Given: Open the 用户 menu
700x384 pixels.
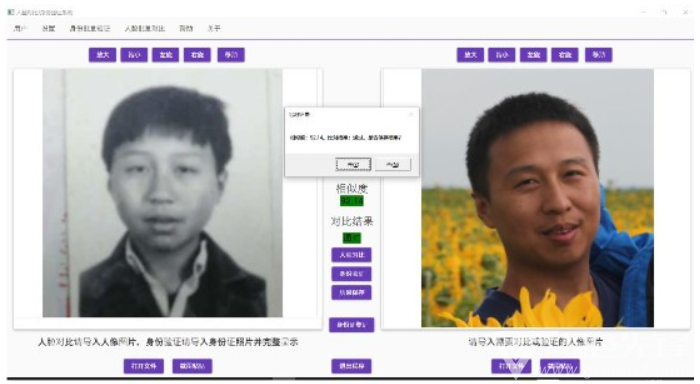Looking at the screenshot, I should (20, 29).
